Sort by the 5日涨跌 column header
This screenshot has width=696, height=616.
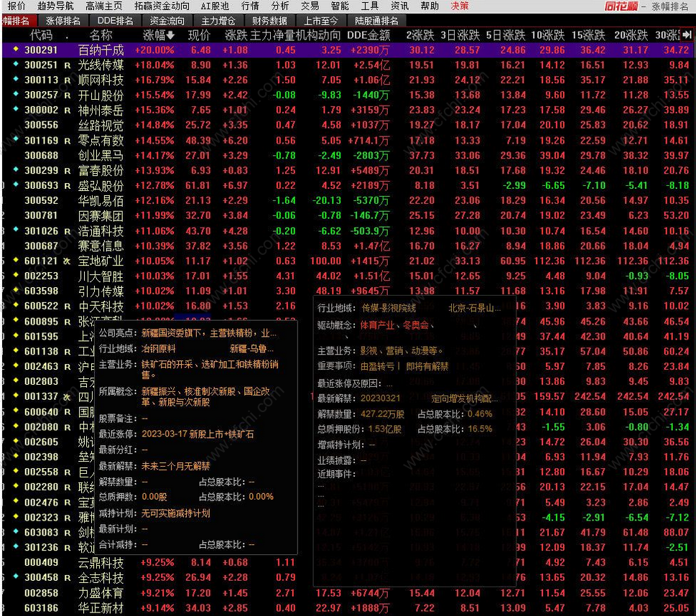click(x=506, y=35)
